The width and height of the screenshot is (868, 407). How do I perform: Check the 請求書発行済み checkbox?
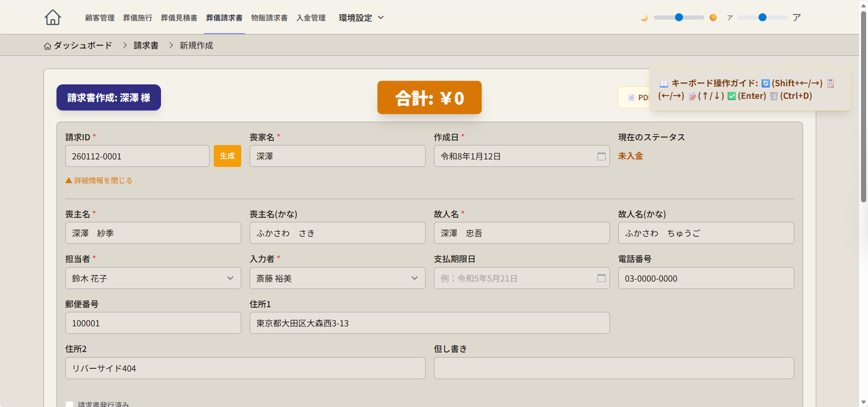pyautogui.click(x=70, y=404)
